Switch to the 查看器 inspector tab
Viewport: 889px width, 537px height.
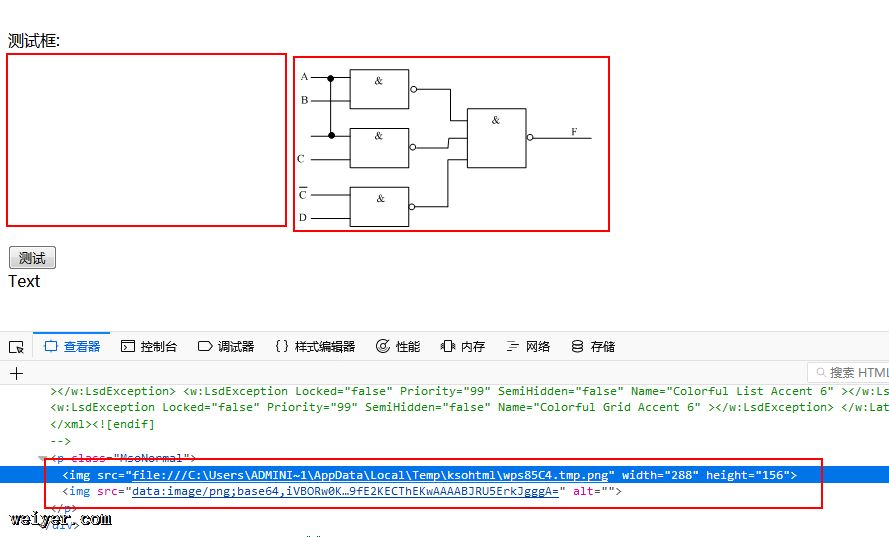(72, 347)
